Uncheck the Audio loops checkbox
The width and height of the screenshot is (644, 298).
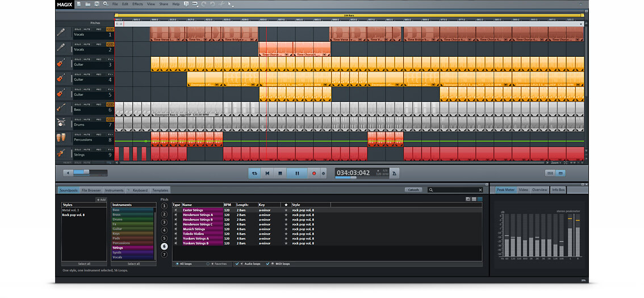237,263
